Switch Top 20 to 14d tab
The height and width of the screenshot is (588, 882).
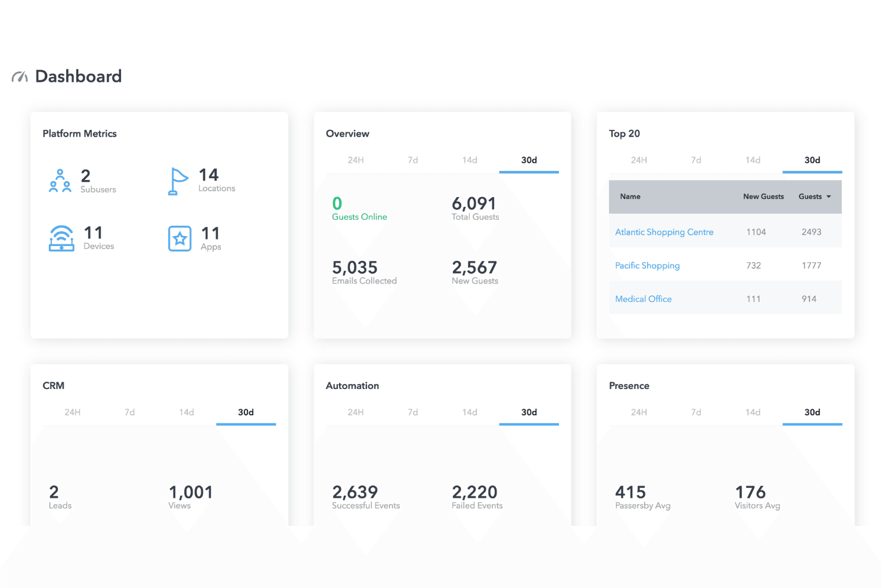tap(753, 160)
